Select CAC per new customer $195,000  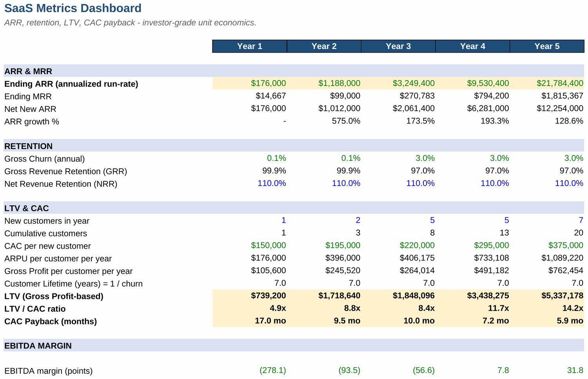click(324, 245)
